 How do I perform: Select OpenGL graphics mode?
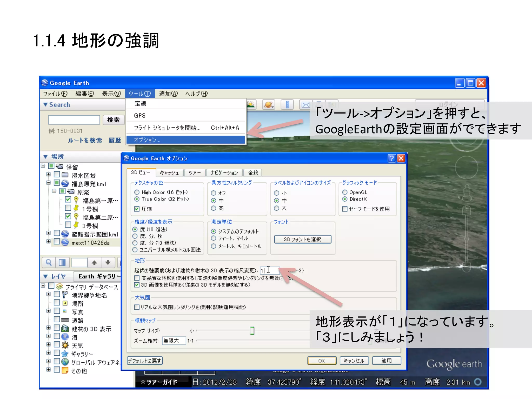click(x=345, y=192)
